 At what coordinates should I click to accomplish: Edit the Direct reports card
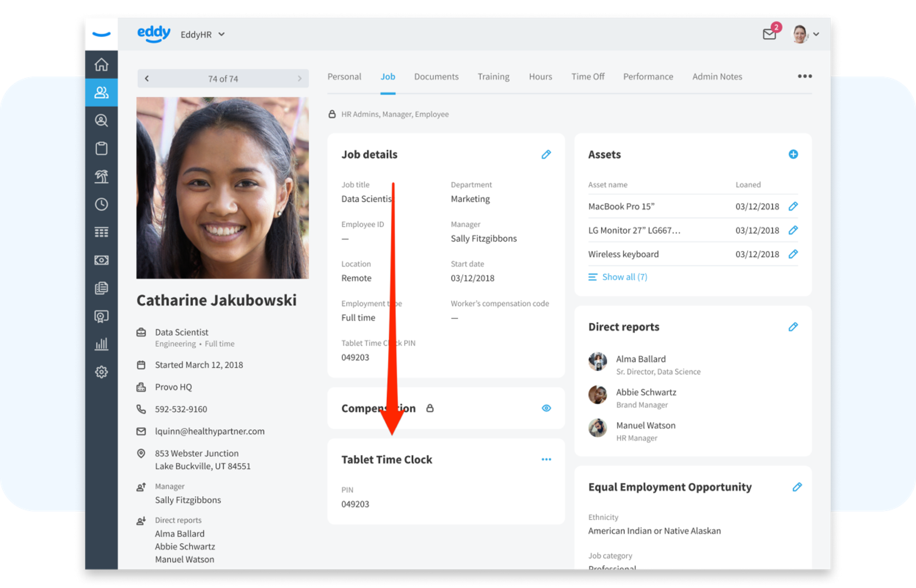click(x=793, y=327)
